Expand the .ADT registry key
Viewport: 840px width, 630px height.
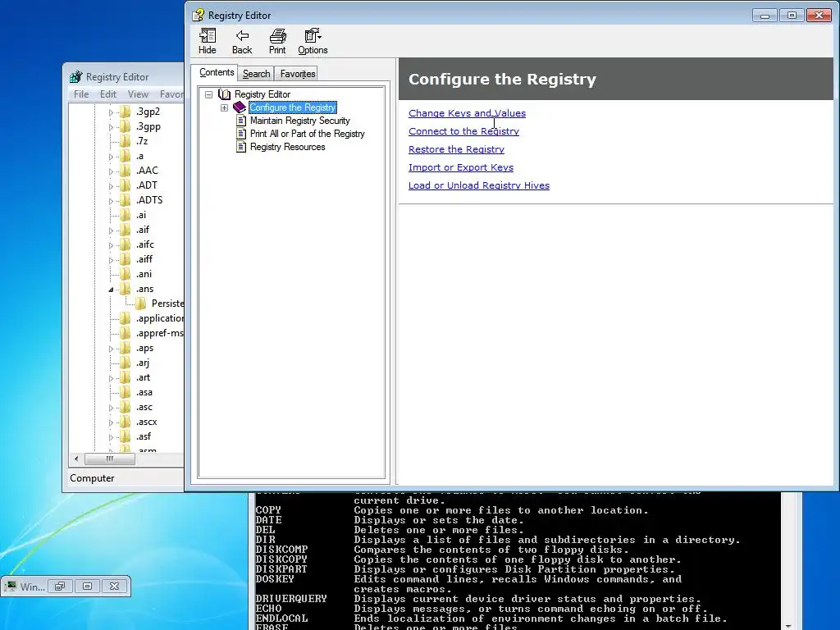pos(111,186)
